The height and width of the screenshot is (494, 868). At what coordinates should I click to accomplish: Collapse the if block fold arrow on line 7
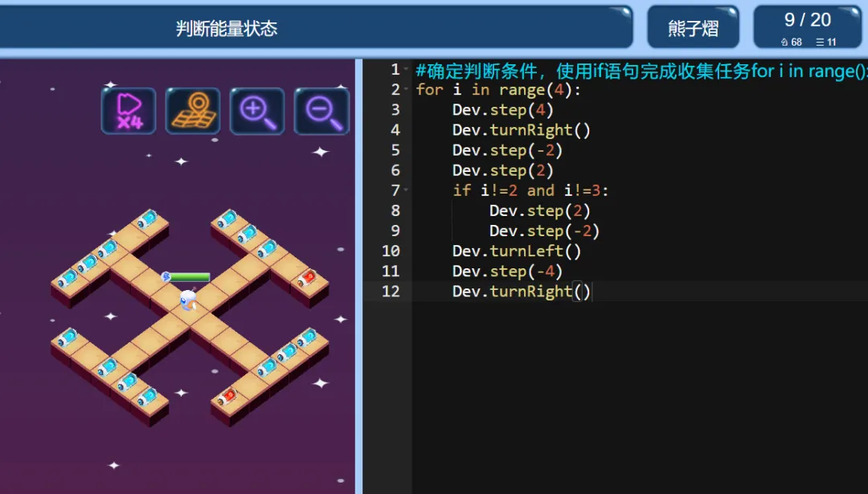click(406, 190)
